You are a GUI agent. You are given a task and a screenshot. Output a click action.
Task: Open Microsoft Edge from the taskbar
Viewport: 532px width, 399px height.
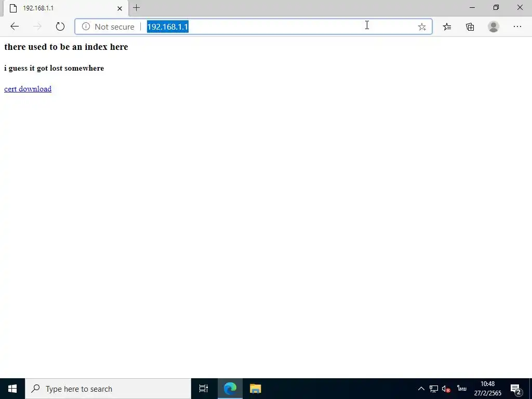coord(230,389)
